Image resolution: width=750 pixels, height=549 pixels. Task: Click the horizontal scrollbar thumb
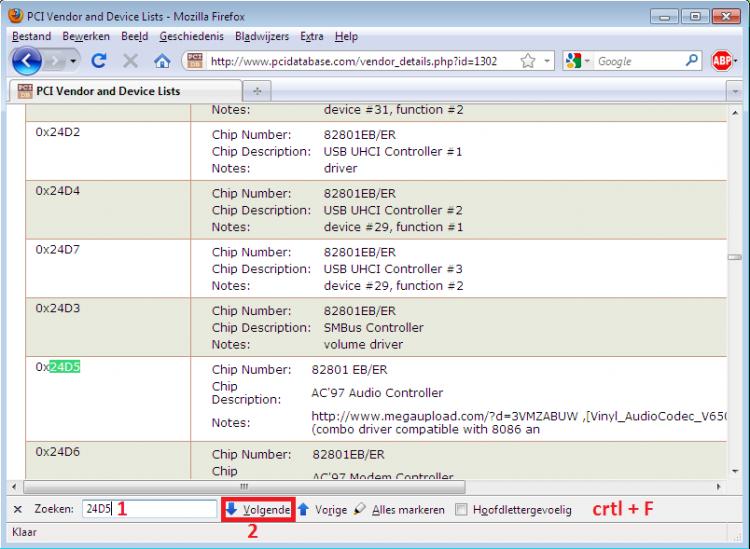click(244, 487)
